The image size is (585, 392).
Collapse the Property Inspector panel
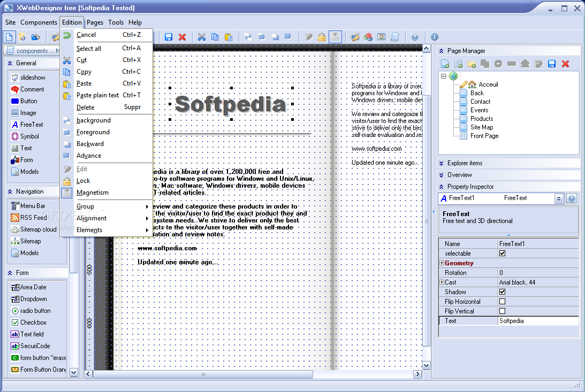[442, 187]
